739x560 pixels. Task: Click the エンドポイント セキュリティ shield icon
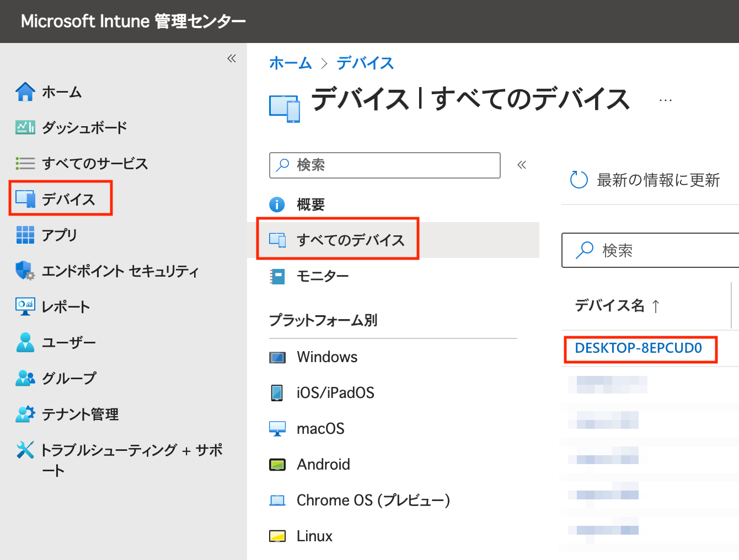pyautogui.click(x=24, y=271)
